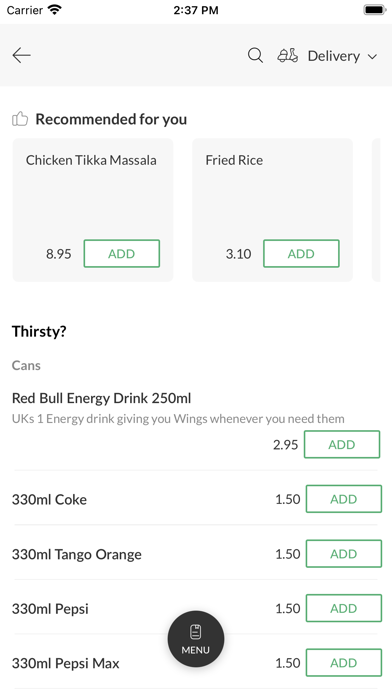This screenshot has height=696, width=392.
Task: Tap the battery status icon
Action: [375, 10]
